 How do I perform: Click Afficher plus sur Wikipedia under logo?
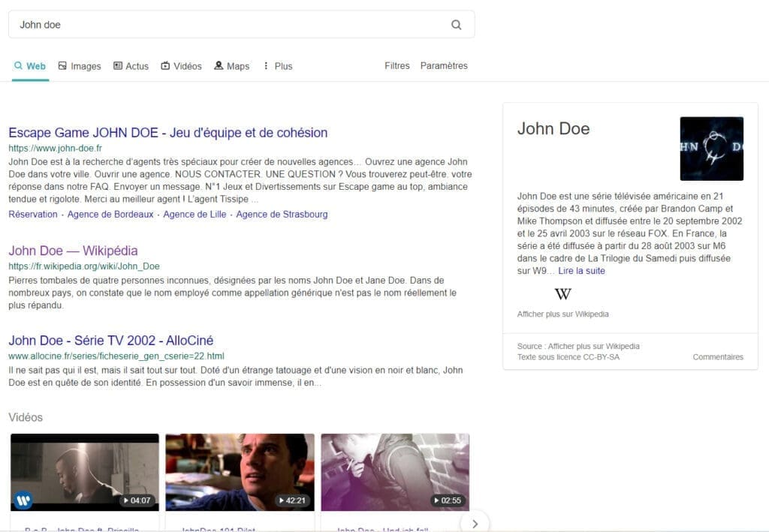point(563,314)
